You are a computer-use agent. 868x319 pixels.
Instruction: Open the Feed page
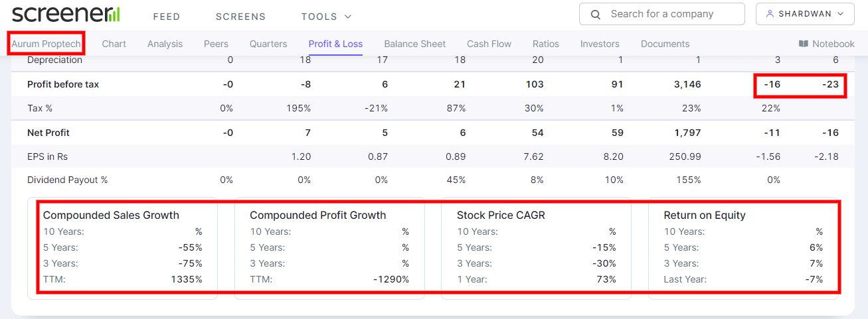click(x=166, y=17)
